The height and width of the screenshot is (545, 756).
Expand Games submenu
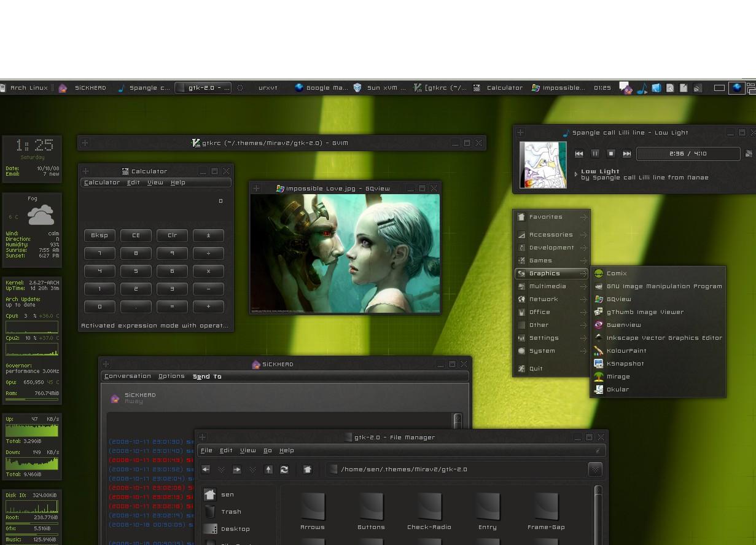coord(551,261)
